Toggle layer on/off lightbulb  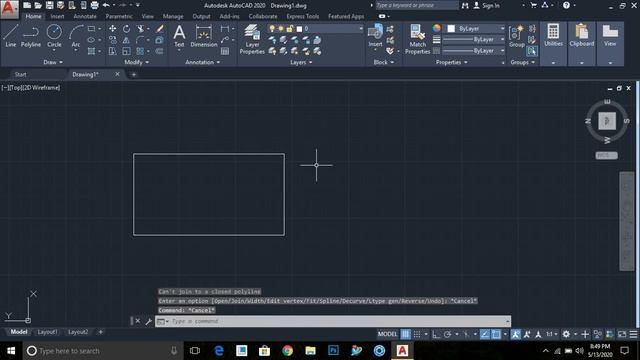pos(272,29)
